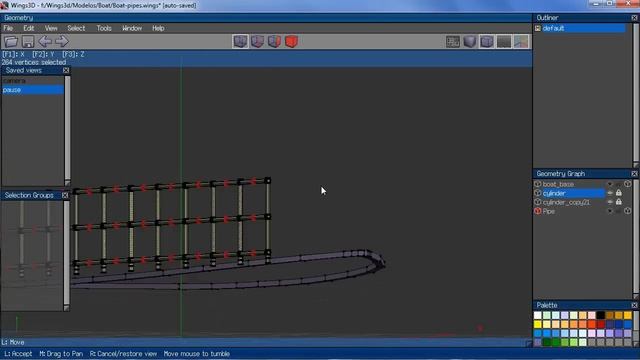Toggle visibility of cylinder object

610,193
